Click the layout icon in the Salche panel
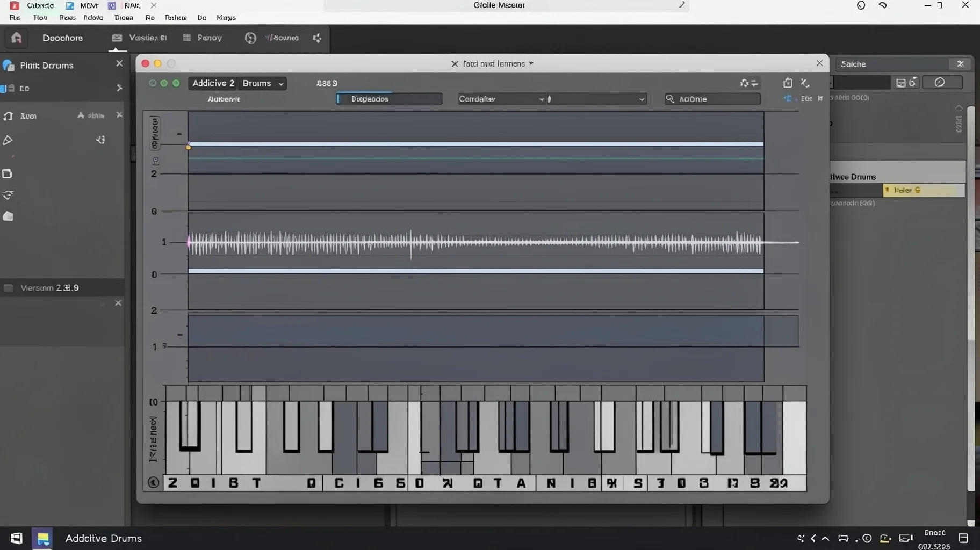This screenshot has height=550, width=980. pos(901,83)
